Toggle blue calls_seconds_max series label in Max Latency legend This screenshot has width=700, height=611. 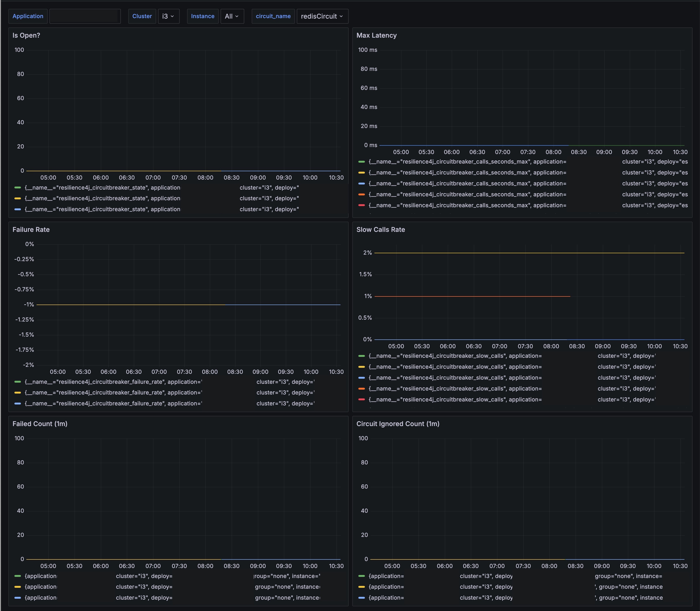tap(467, 184)
